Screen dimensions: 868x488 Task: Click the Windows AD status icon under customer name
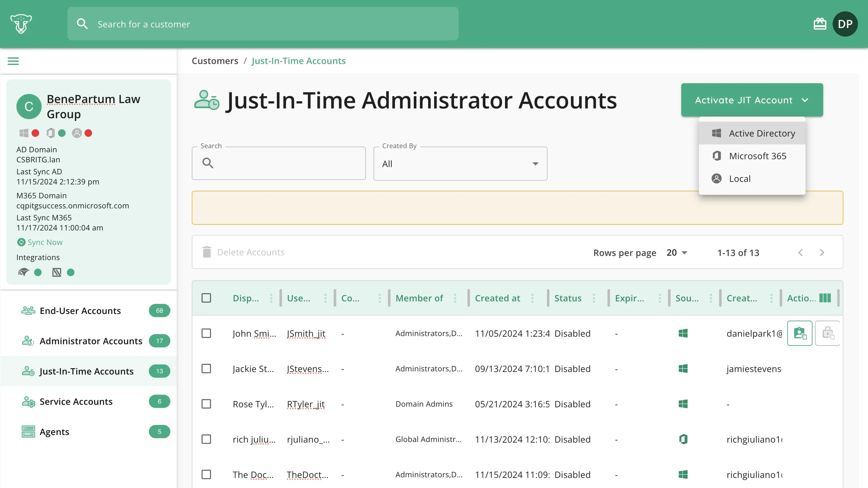coord(24,133)
